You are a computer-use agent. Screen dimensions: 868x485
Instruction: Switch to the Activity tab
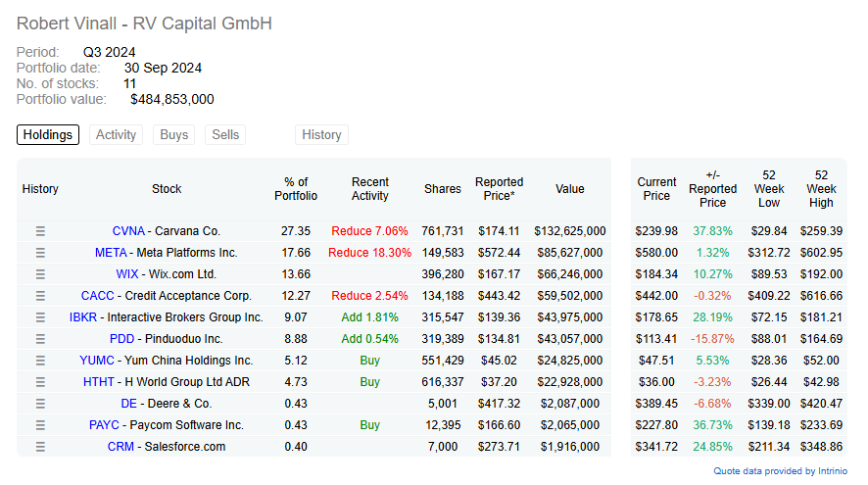click(x=116, y=135)
